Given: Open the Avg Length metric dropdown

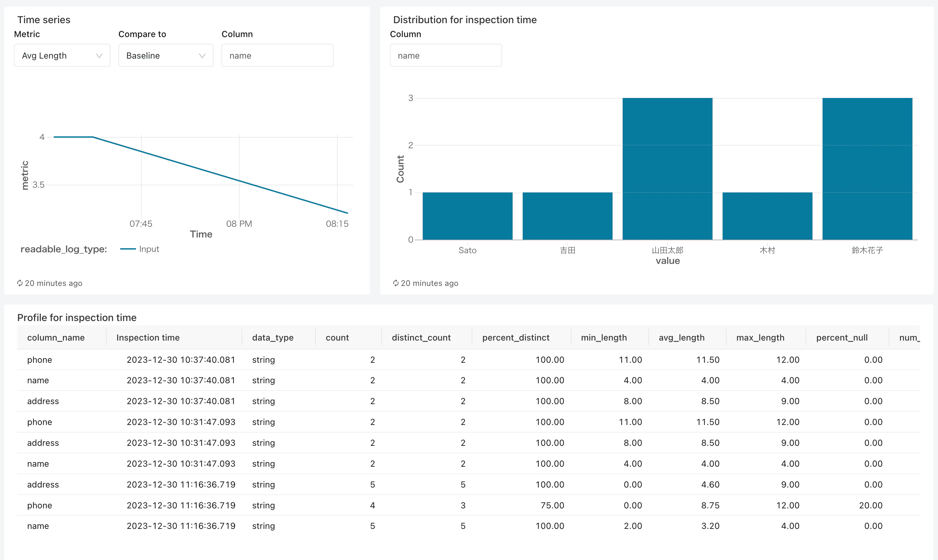Looking at the screenshot, I should (62, 56).
